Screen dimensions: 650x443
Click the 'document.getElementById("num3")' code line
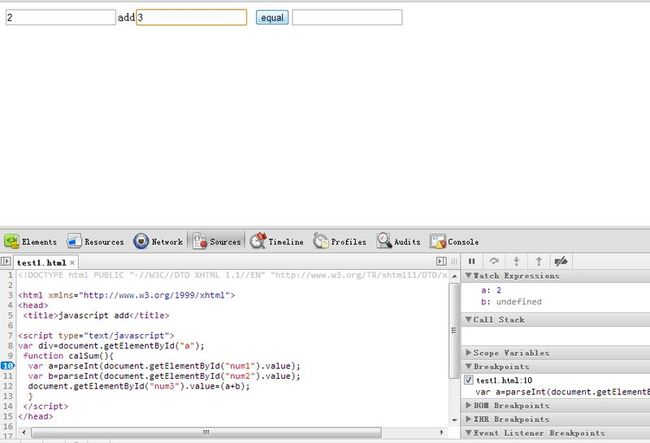click(x=139, y=386)
